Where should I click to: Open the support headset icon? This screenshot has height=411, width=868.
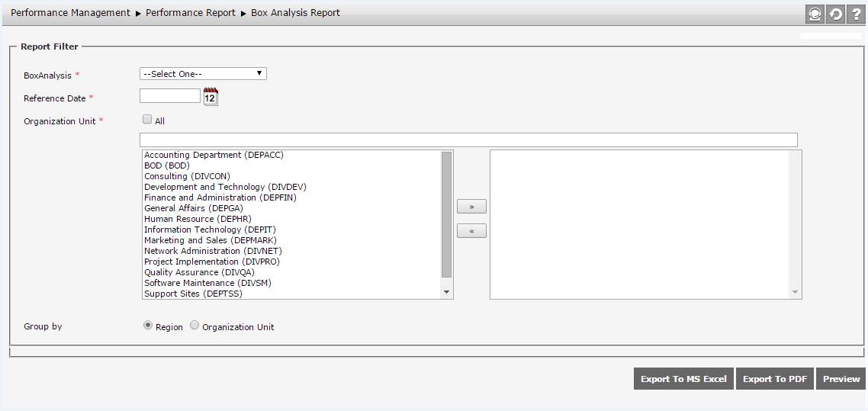(x=815, y=14)
